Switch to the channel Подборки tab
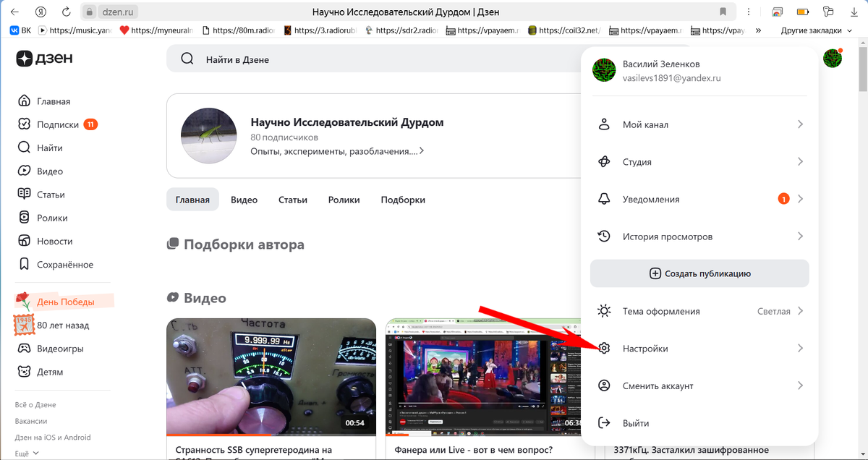The height and width of the screenshot is (460, 868). pyautogui.click(x=403, y=200)
